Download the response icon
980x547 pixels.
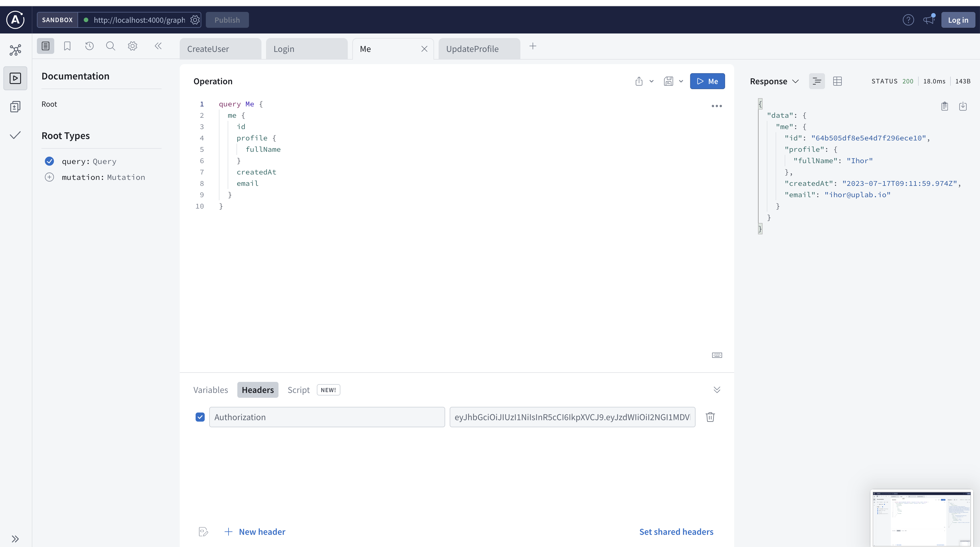point(963,106)
